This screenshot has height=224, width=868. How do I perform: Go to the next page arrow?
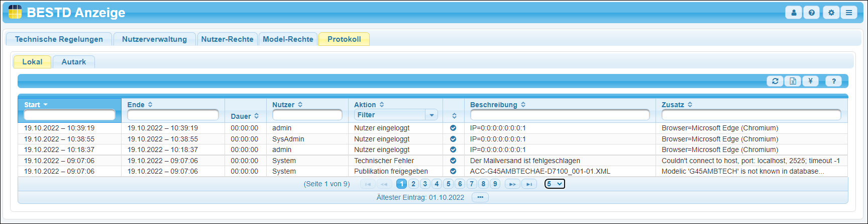coord(512,184)
